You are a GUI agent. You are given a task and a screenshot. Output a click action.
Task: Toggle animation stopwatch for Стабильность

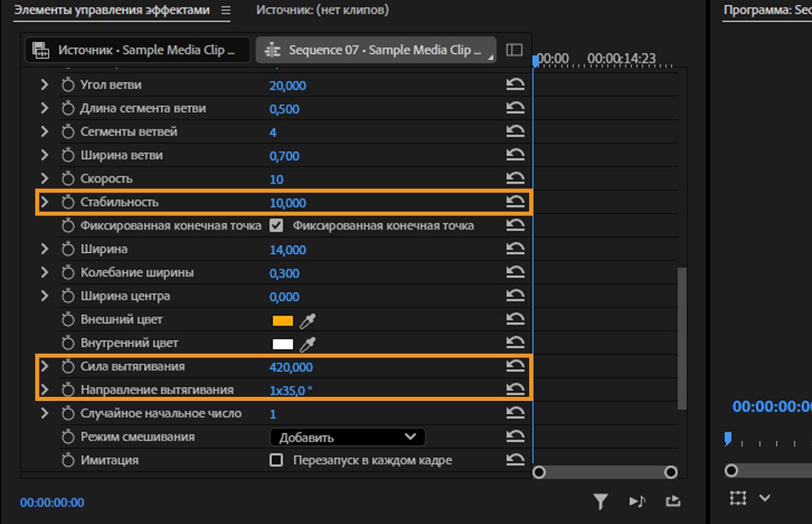[67, 202]
